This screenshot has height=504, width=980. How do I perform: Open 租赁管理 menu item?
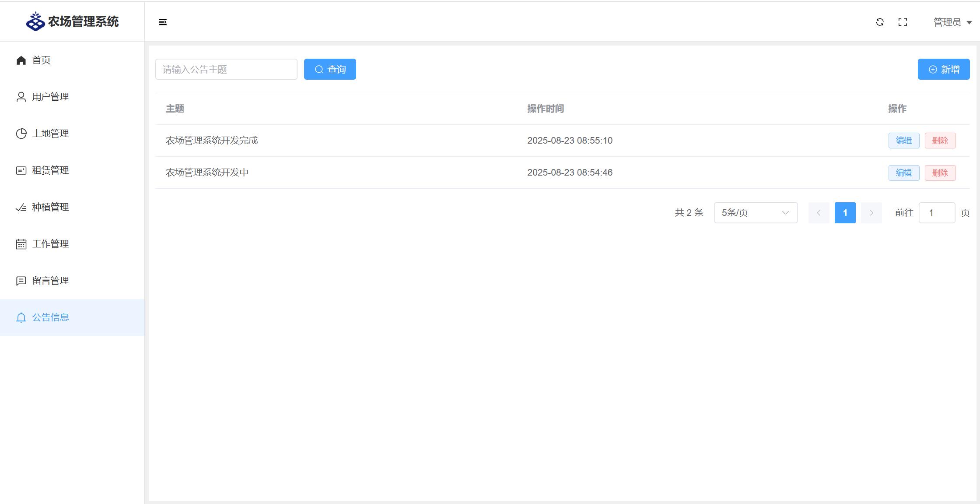50,170
